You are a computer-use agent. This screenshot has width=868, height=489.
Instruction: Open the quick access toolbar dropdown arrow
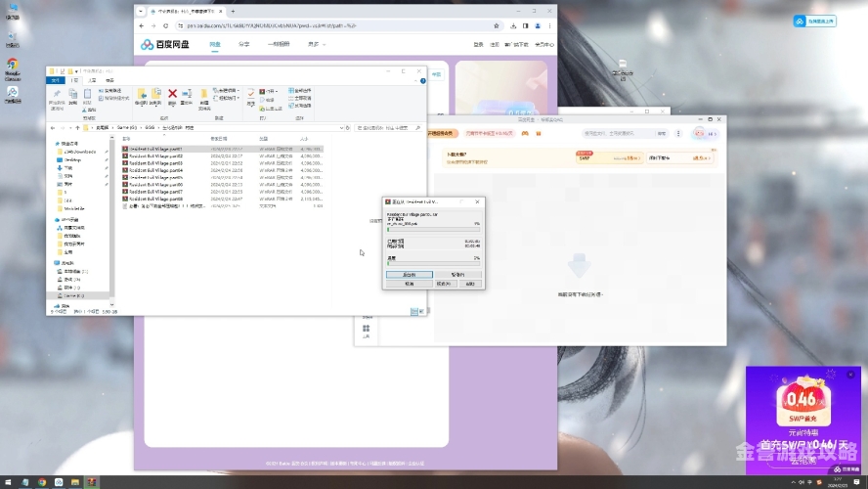click(76, 71)
